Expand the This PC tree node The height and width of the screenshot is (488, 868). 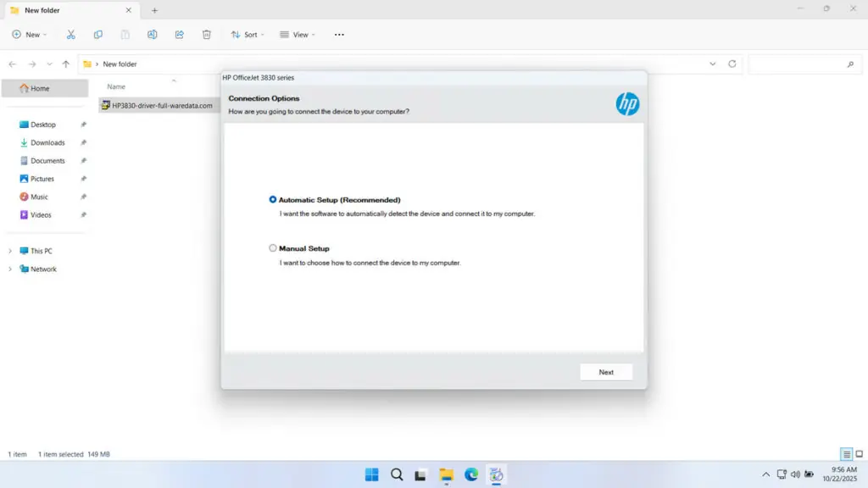pos(10,251)
